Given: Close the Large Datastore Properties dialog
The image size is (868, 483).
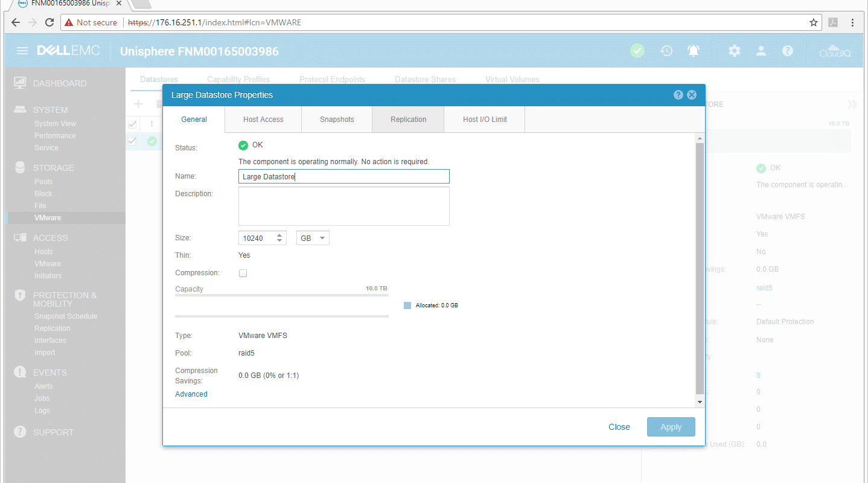Looking at the screenshot, I should (692, 95).
